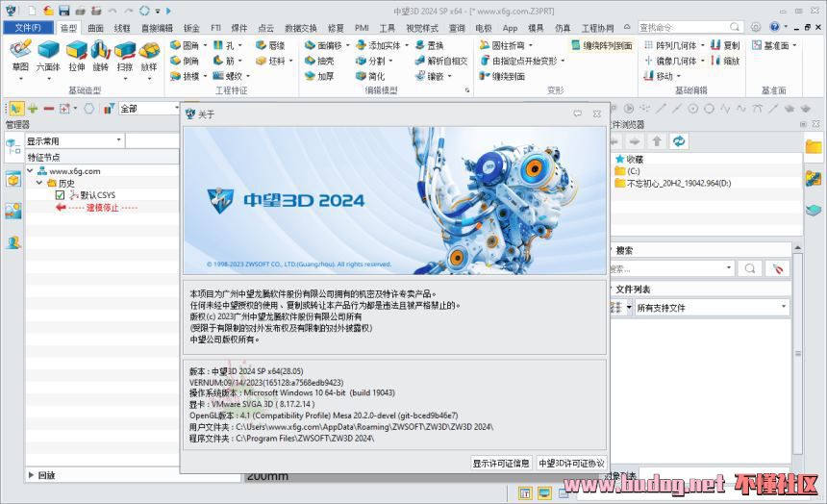Select the 阵列几何体 pattern geometry tool
Image resolution: width=827 pixels, height=504 pixels.
[x=670, y=45]
